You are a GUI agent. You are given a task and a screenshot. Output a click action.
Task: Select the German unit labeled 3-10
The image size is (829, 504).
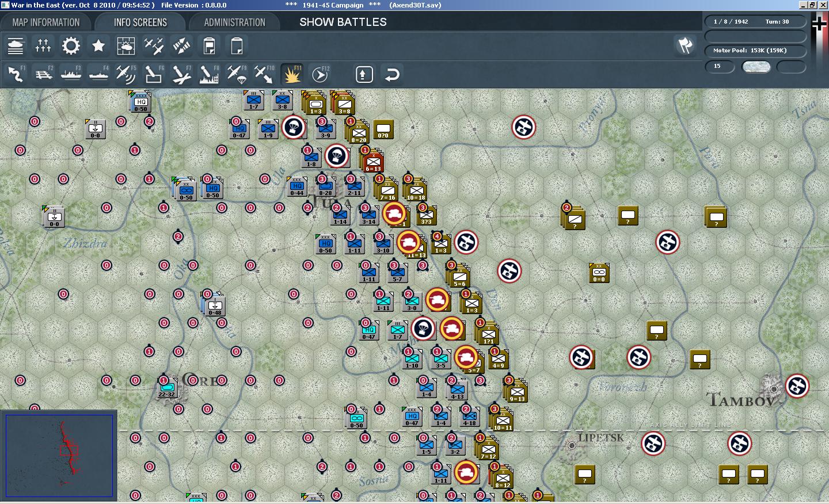point(383,245)
